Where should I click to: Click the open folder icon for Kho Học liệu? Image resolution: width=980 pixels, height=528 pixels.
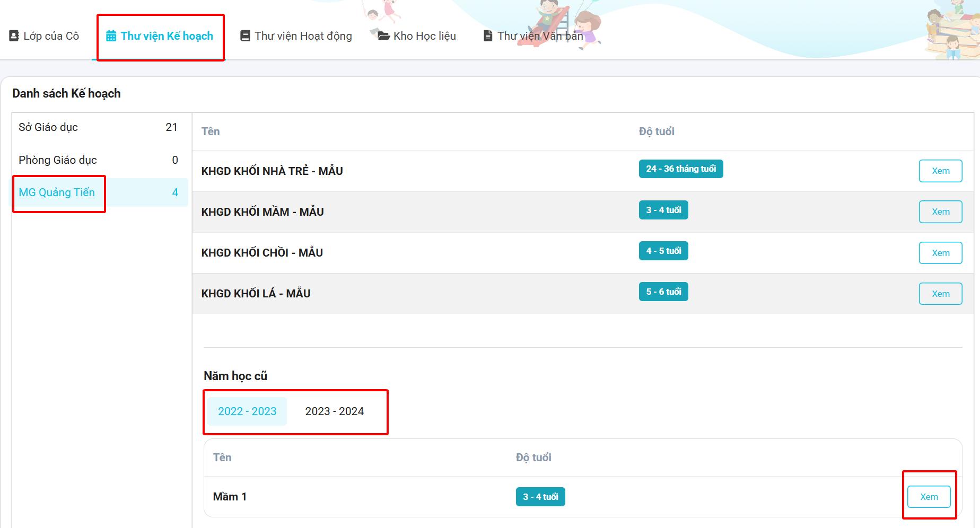[383, 36]
